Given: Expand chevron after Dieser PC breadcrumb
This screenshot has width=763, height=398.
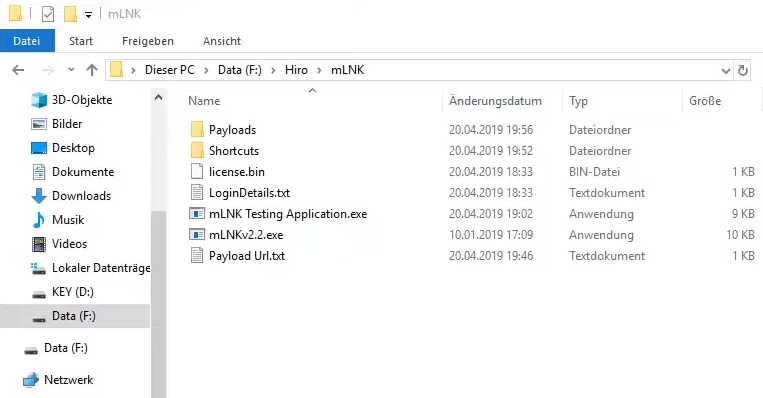Looking at the screenshot, I should [206, 71].
